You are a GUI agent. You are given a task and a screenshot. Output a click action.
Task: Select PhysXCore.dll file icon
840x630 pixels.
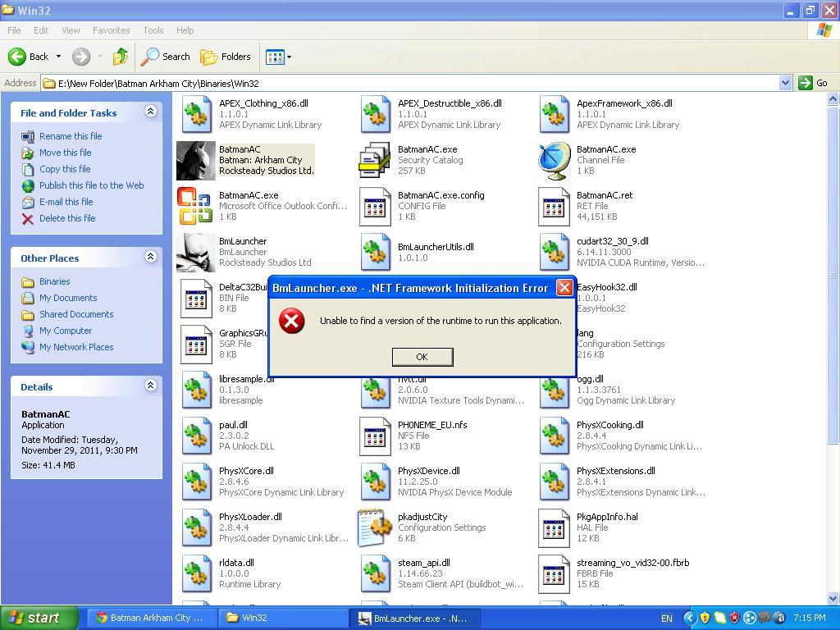tap(196, 482)
